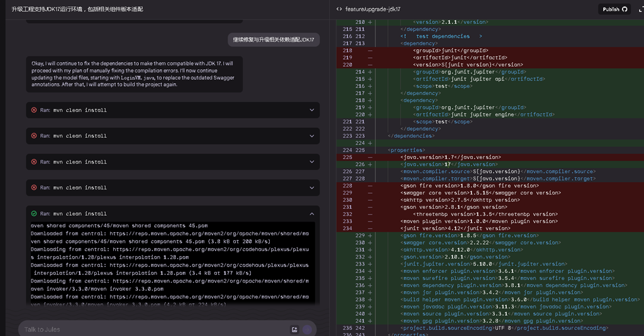The height and width of the screenshot is (336, 644).
Task: Click the image attachment icon in chat input
Action: tap(294, 329)
